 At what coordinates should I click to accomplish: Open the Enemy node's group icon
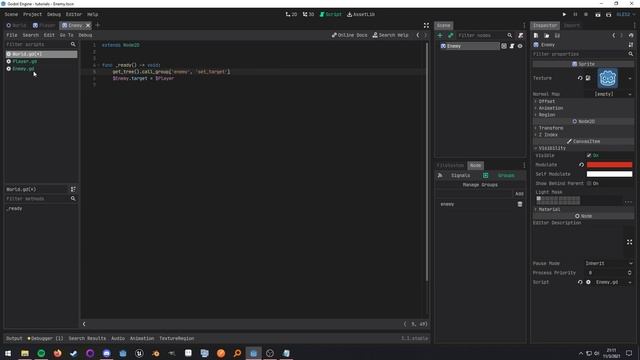(x=504, y=46)
